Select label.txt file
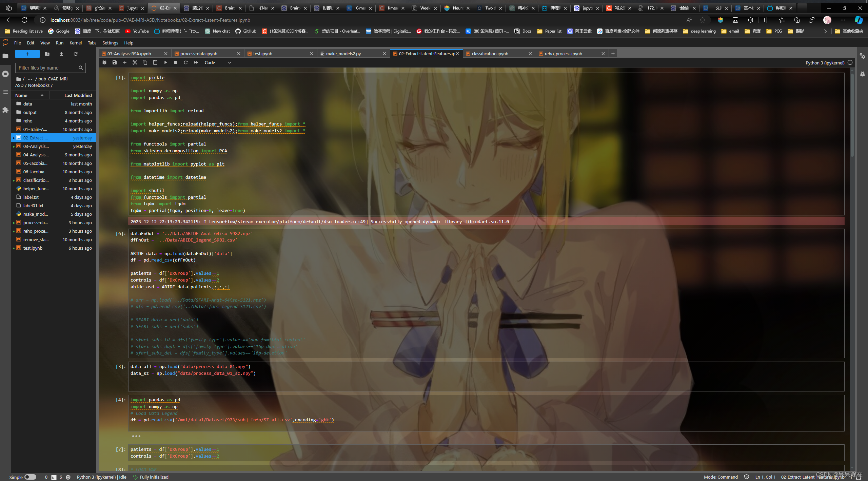This screenshot has height=481, width=868. pos(54,197)
